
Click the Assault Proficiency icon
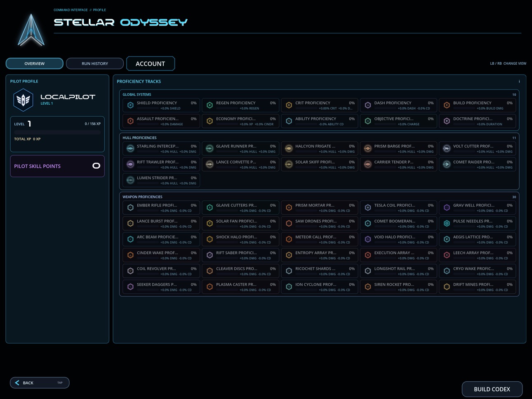coord(130,121)
